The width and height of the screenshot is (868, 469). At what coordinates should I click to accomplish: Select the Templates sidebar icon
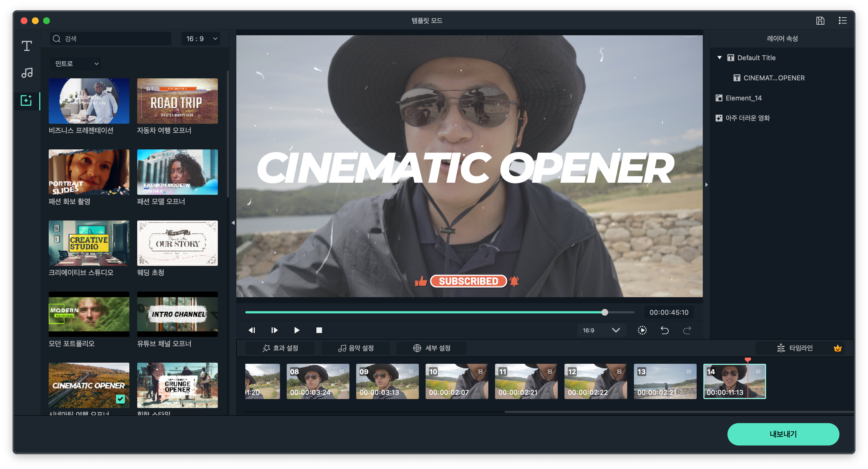tap(26, 100)
